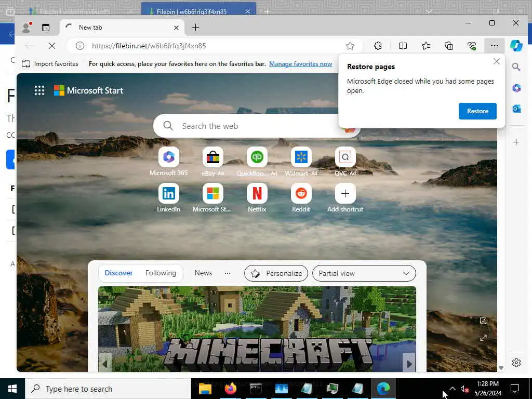Open LinkedIn shortcut tile
The width and height of the screenshot is (532, 399).
(x=169, y=198)
